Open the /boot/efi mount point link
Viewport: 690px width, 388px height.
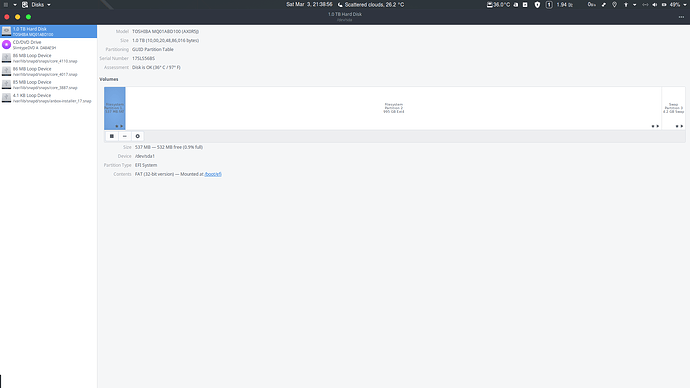point(213,174)
